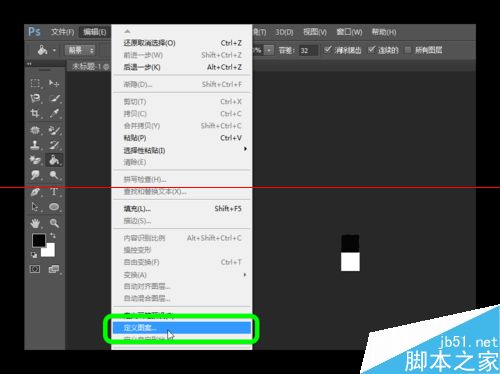
Task: Choose the highlighted 定义图案... item
Action: [182, 328]
